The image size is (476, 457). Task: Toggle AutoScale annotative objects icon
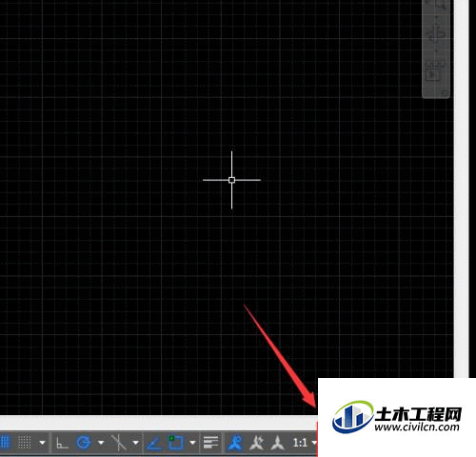pyautogui.click(x=256, y=443)
